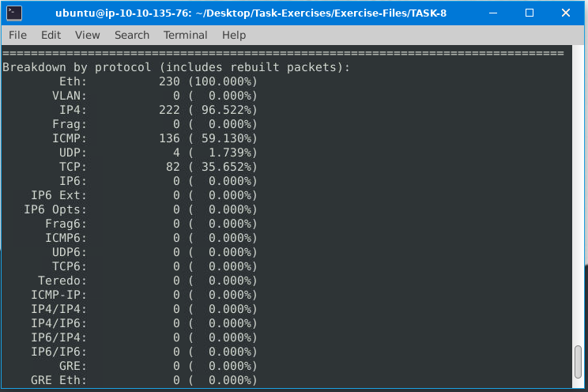Viewport: 588px width, 392px height.
Task: Close the terminal window
Action: (564, 13)
